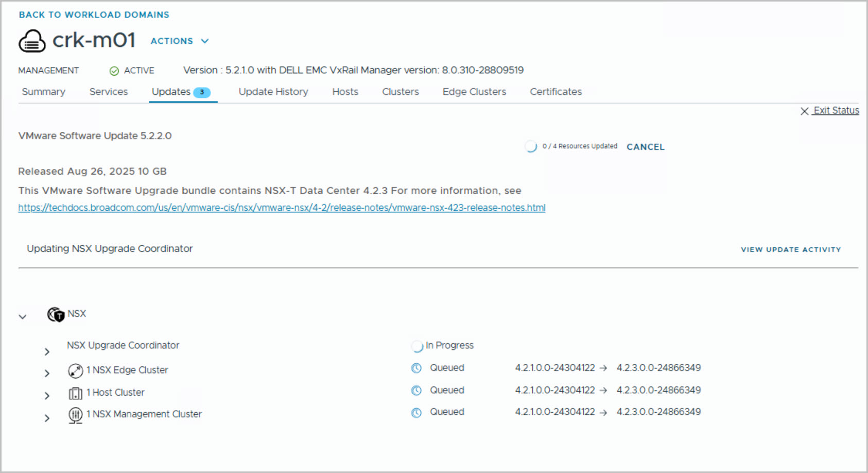Click the green Active status checkmark icon

tap(114, 71)
